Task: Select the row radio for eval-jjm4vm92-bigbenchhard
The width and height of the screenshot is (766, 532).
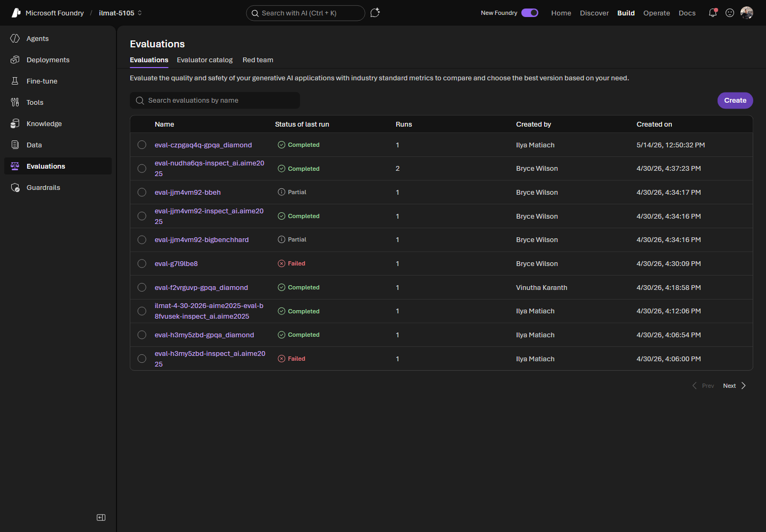Action: pyautogui.click(x=142, y=240)
